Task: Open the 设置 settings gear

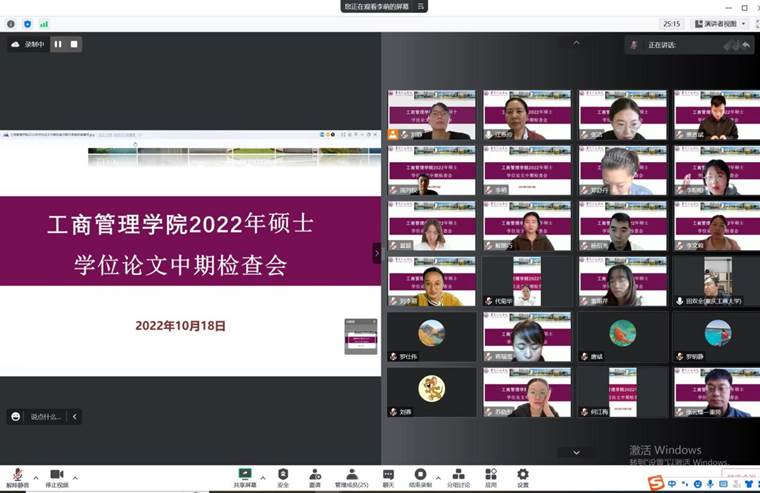Action: [523, 477]
